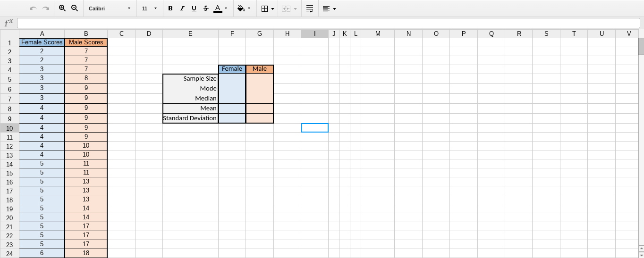Apply the font color A icon
Screen dimensions: 644x258
click(x=218, y=8)
